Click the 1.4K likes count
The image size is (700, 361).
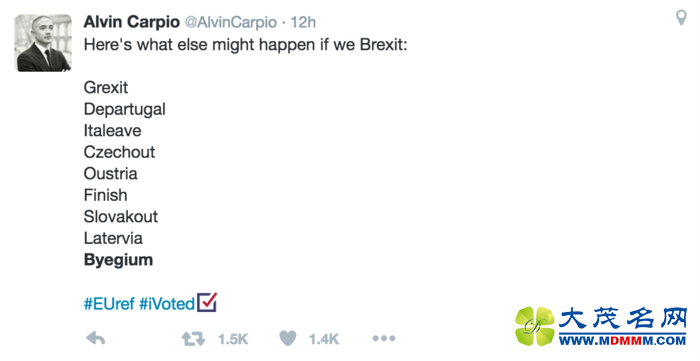[x=324, y=339]
